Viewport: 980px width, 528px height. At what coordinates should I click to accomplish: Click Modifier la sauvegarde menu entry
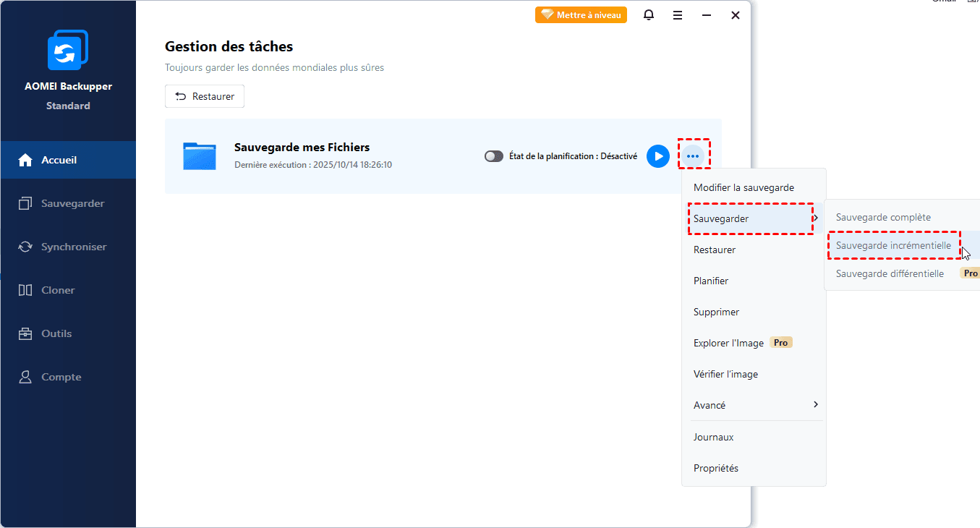(x=743, y=187)
